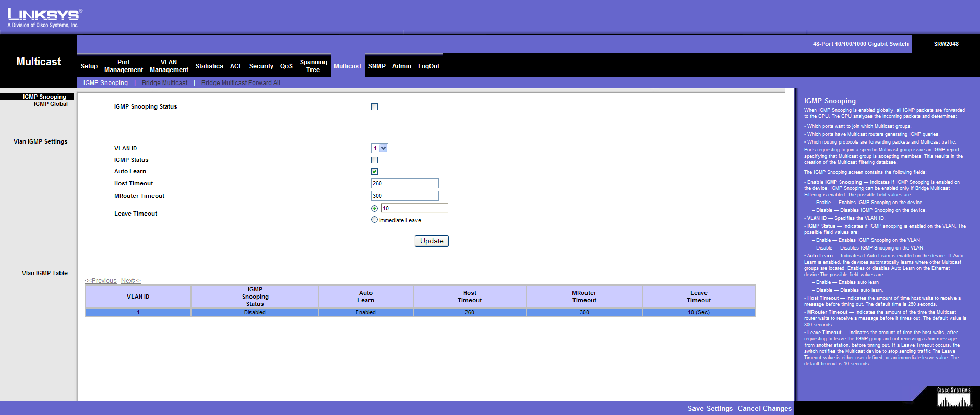
Task: Click Cancel Changes link
Action: pos(764,409)
